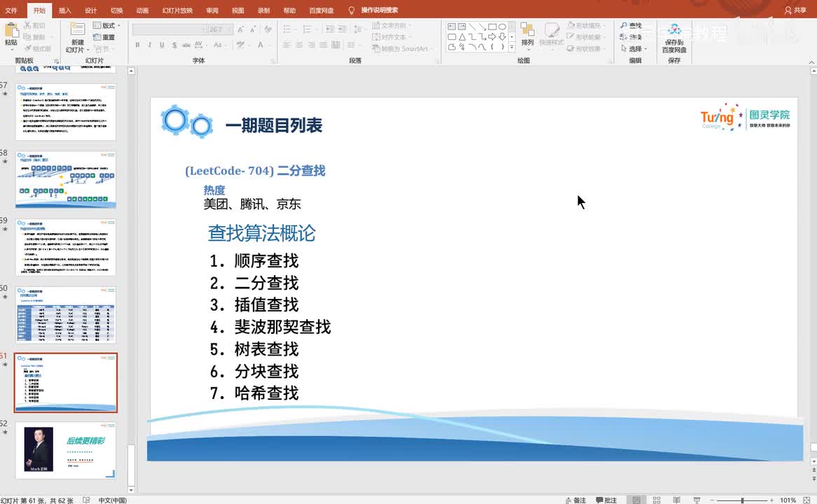Image resolution: width=817 pixels, height=504 pixels.
Task: Select the right arrow shape in gallery
Action: 492,37
